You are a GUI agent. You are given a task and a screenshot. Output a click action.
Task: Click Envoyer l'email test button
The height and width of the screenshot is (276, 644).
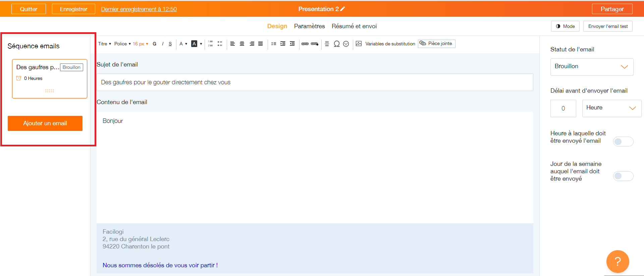click(x=608, y=26)
